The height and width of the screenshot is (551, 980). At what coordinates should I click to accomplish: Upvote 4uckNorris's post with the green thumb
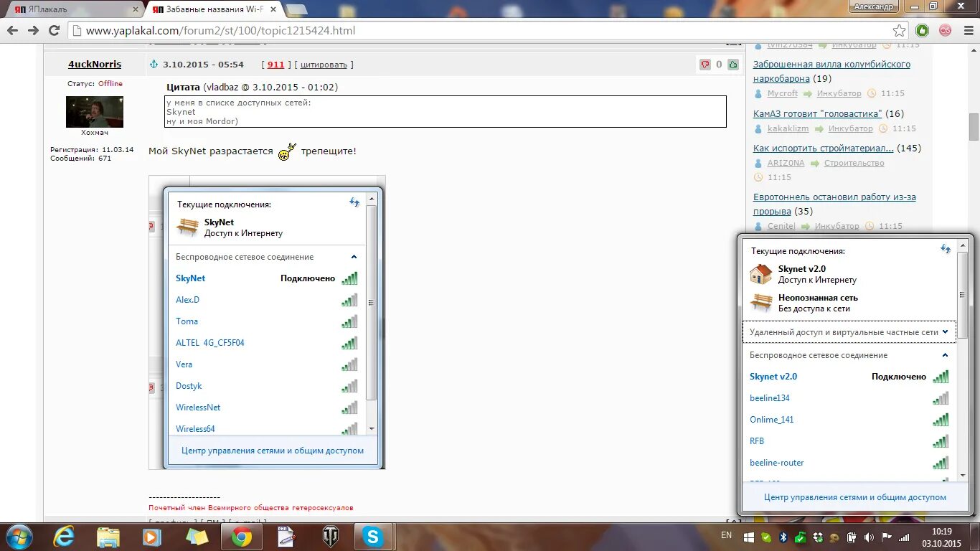[732, 65]
